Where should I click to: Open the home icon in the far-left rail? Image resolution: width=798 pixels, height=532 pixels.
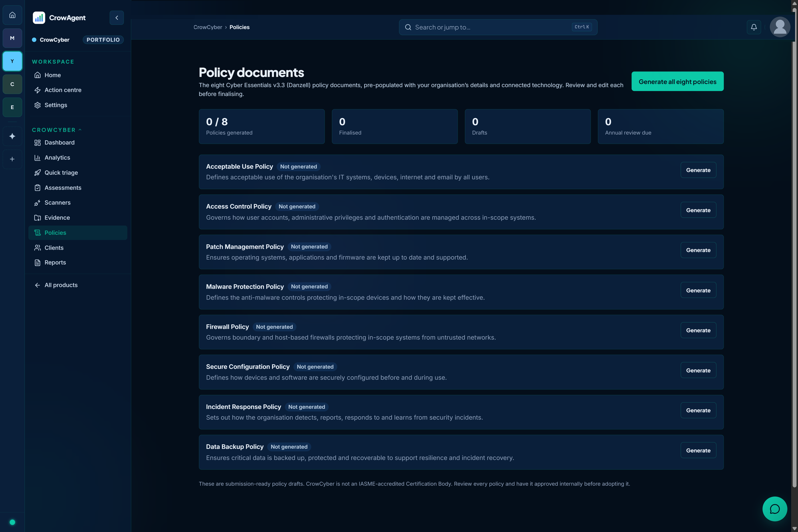pyautogui.click(x=12, y=15)
